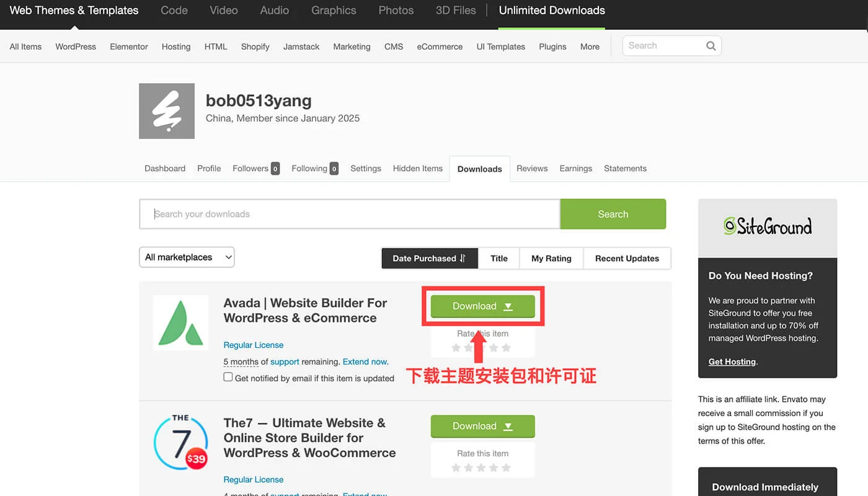
Task: Open the WordPress category menu item
Action: tap(76, 46)
